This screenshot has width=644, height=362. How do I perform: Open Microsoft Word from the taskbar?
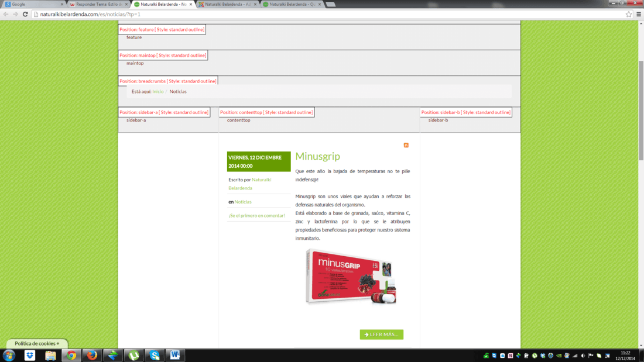176,356
